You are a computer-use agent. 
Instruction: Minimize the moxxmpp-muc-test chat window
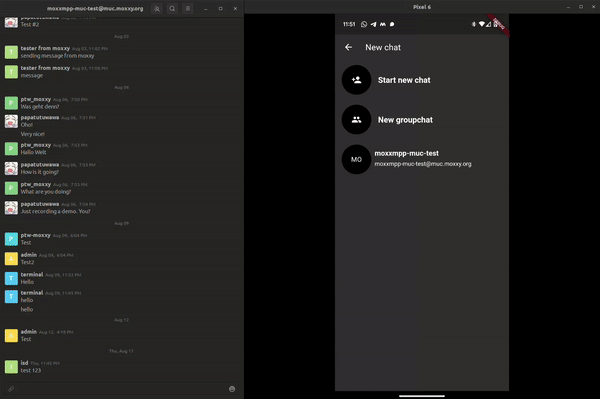click(x=205, y=8)
